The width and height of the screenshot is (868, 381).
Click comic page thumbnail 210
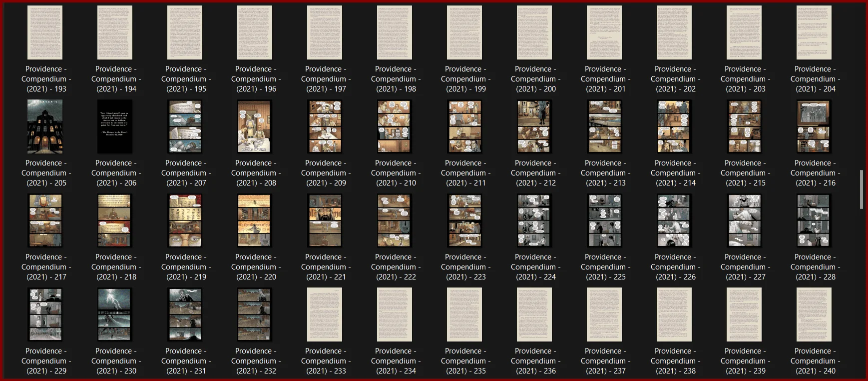tap(395, 126)
